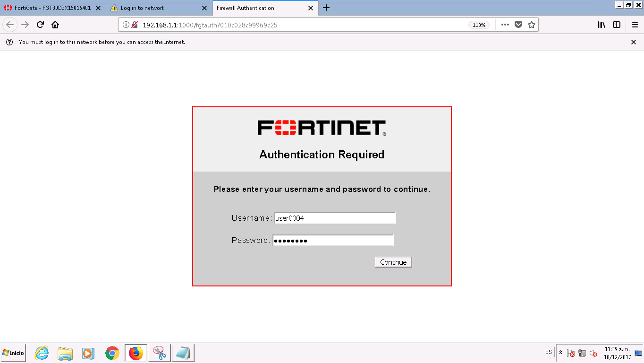Open the Inicio start menu
Viewport: 644px width, 363px height.
coord(13,353)
